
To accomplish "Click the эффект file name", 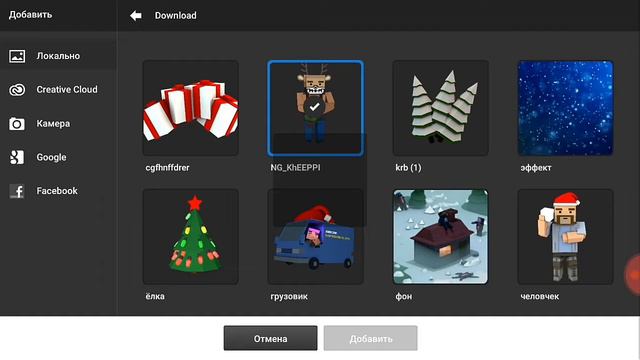I will click(536, 168).
